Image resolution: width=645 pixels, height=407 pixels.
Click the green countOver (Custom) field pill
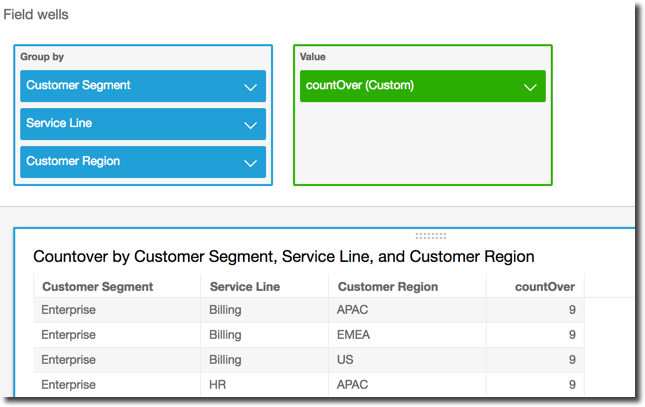410,86
